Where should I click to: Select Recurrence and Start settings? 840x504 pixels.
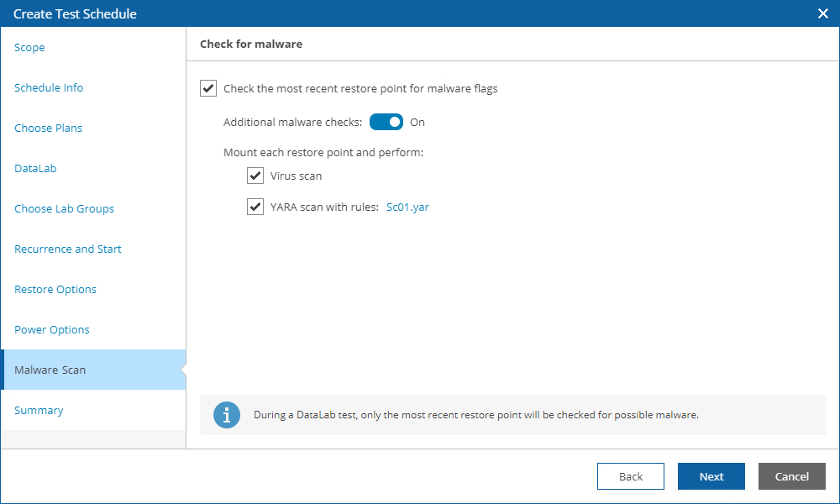point(67,249)
